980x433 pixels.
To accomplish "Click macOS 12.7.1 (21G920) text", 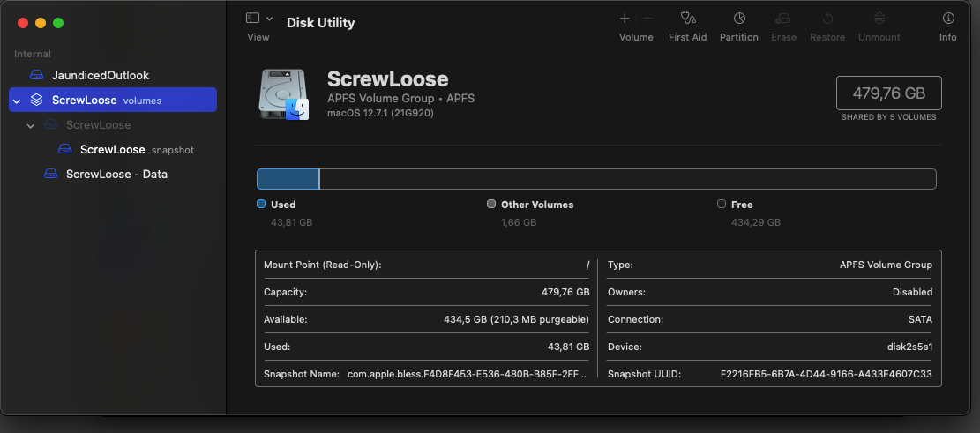I will coord(381,113).
